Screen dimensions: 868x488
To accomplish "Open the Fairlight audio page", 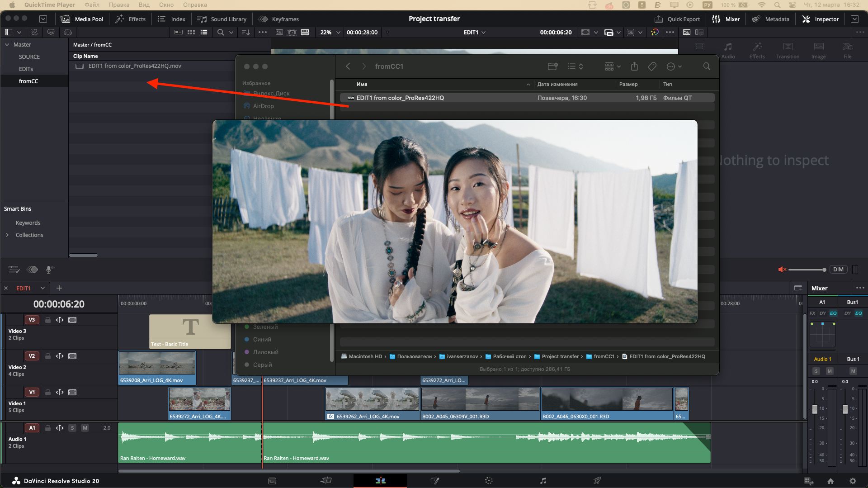I will (543, 481).
